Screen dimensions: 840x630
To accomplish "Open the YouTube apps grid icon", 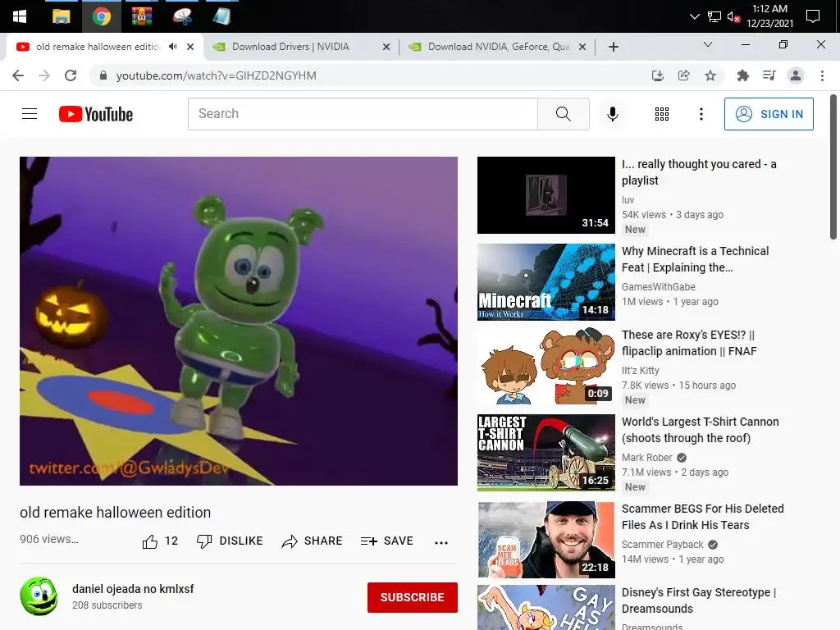I will pyautogui.click(x=662, y=113).
